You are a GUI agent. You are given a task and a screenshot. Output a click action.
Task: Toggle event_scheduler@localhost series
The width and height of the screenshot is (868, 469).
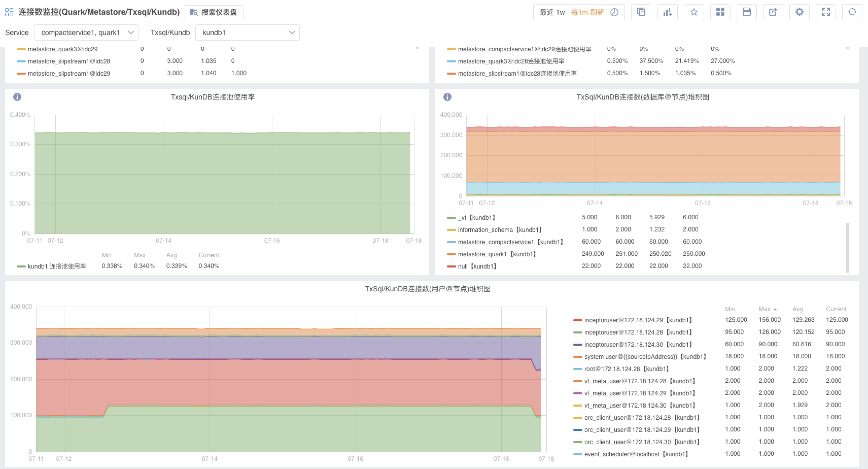[x=636, y=454]
